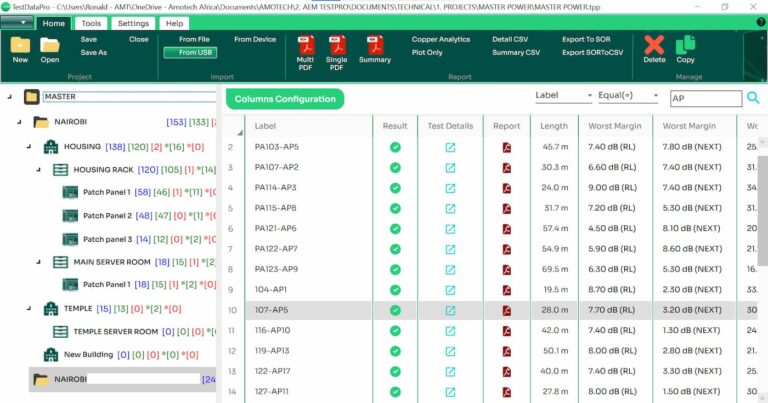This screenshot has width=768, height=403.
Task: Generate a Multi PDF report
Action: [x=306, y=45]
